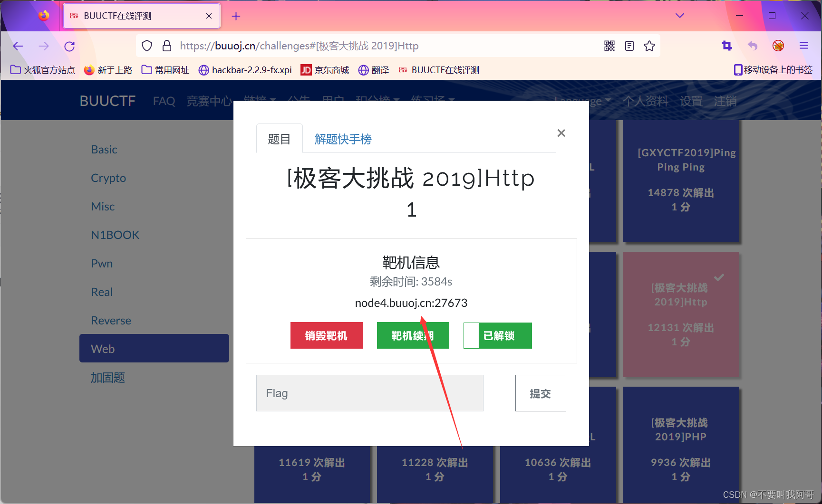Bookmark this page using the star icon
This screenshot has width=822, height=504.
pos(649,46)
